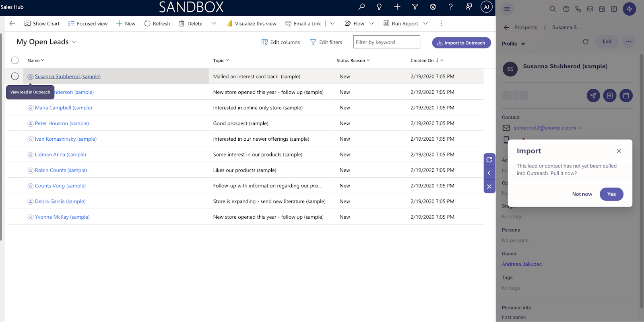Choose Not now in the Import dialog
The width and height of the screenshot is (644, 322).
[x=582, y=194]
